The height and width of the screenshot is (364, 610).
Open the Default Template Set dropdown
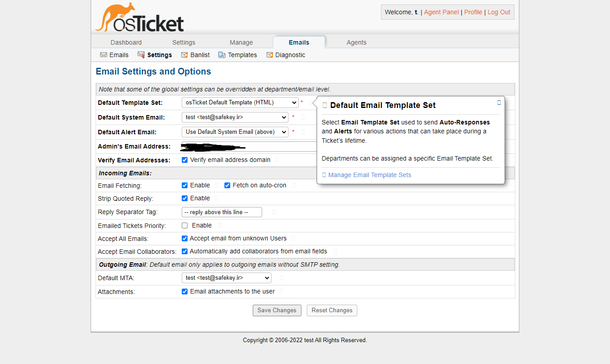point(240,103)
